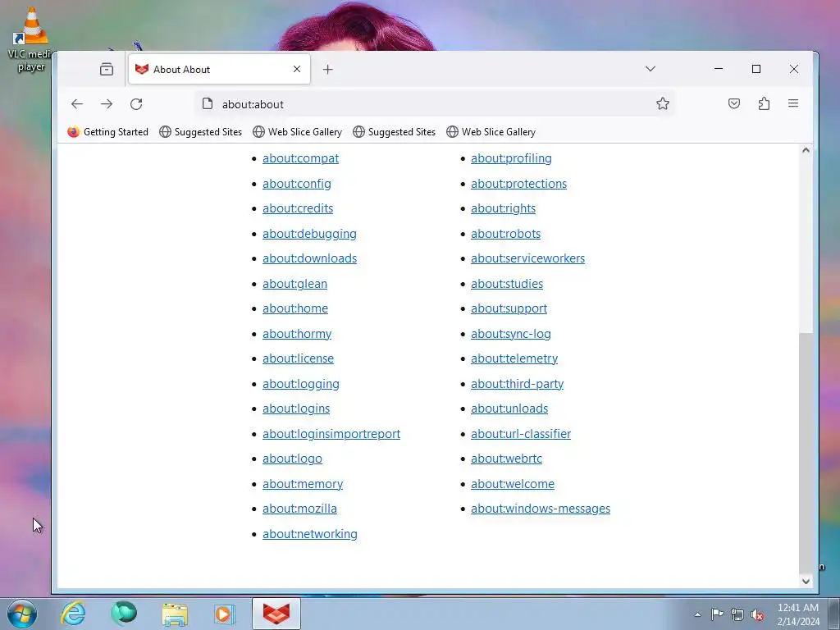Launch Internet Explorer from the taskbar
840x630 pixels.
click(x=73, y=614)
